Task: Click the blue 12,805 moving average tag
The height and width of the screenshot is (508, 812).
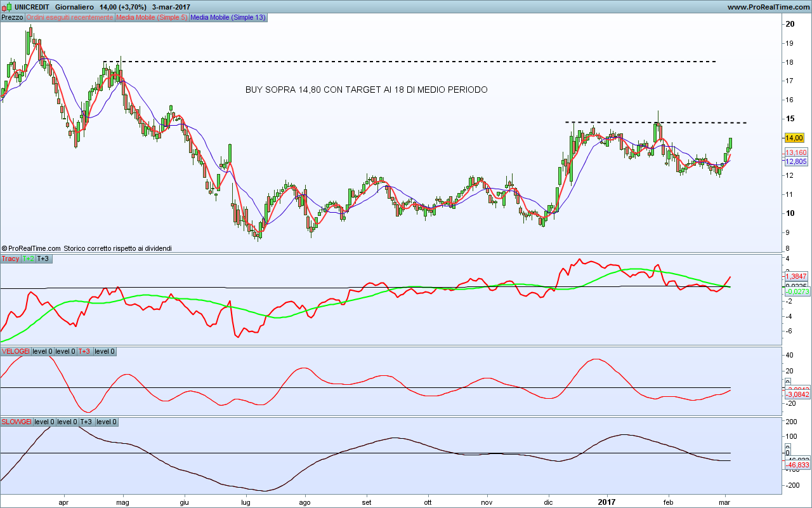Action: [796, 161]
